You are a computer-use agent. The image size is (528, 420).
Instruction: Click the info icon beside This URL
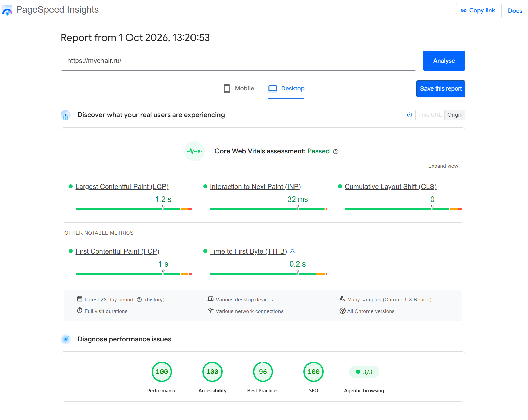point(410,115)
